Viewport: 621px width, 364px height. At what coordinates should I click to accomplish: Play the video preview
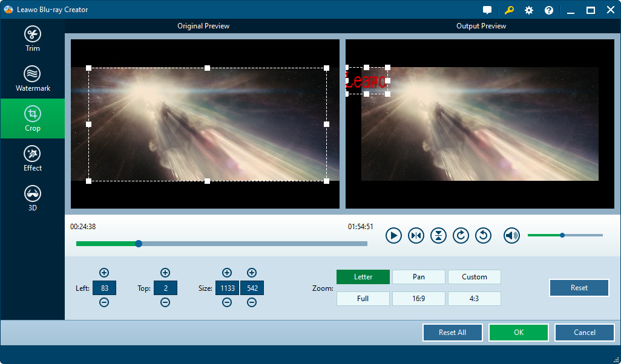point(393,235)
